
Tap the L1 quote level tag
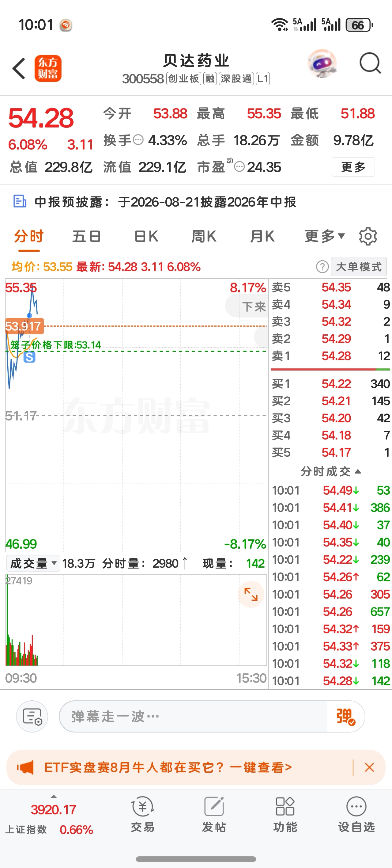[x=263, y=79]
